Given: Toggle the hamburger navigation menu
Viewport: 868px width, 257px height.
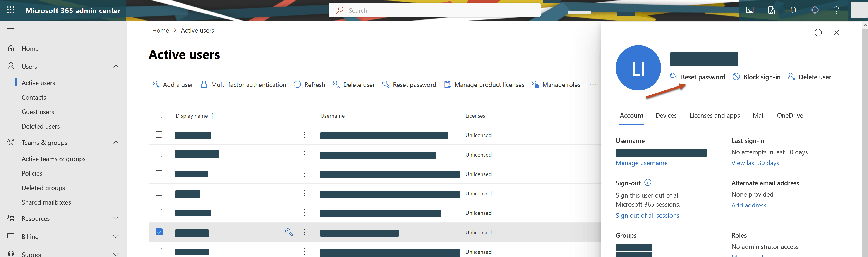Looking at the screenshot, I should click(x=11, y=30).
